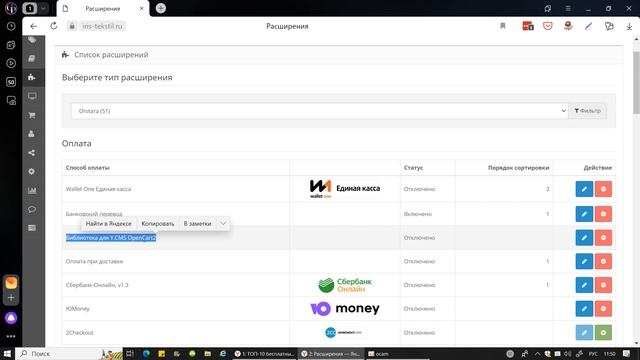
Task: Click row text Оплата при доставке
Action: 94,261
